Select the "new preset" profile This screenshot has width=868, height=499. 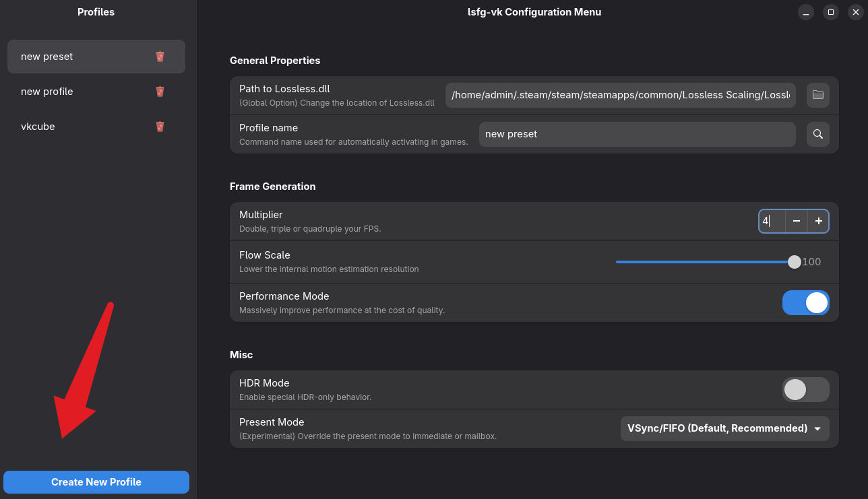tap(96, 57)
